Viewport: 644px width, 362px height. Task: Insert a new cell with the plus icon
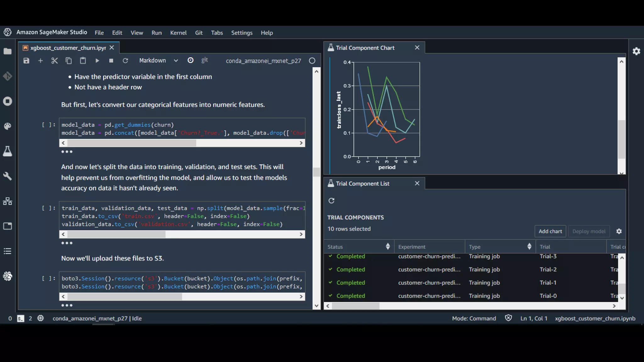coord(40,61)
